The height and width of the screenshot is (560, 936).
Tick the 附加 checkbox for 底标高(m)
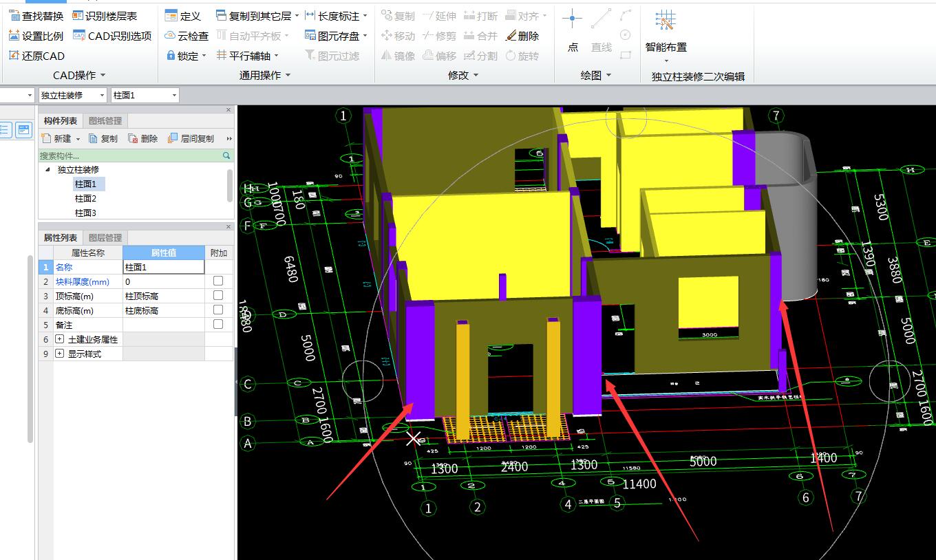pyautogui.click(x=218, y=310)
